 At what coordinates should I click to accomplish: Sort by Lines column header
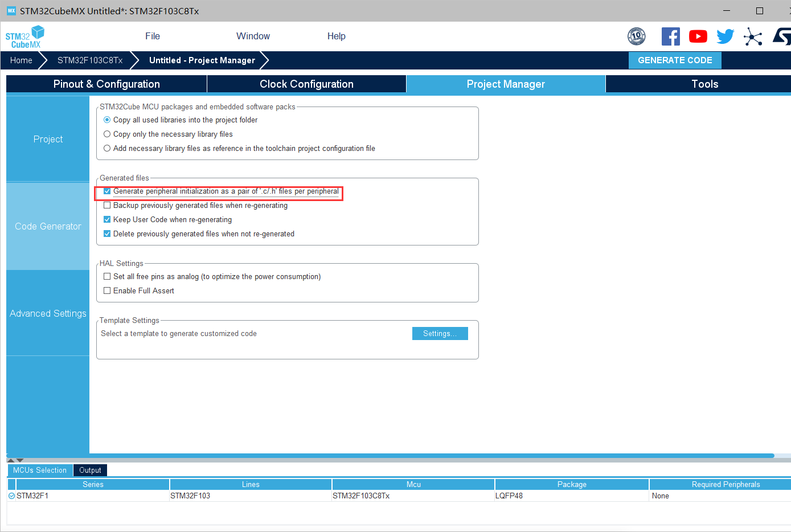pyautogui.click(x=251, y=485)
